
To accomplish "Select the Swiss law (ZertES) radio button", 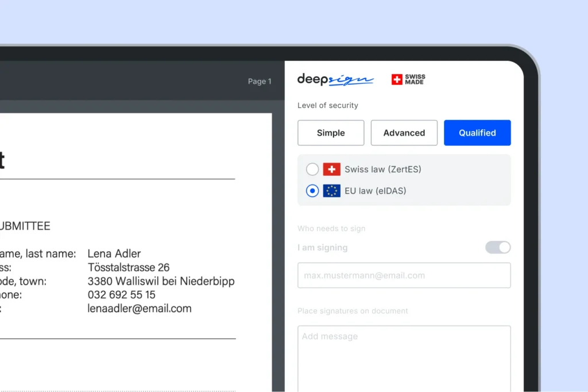I will [312, 169].
